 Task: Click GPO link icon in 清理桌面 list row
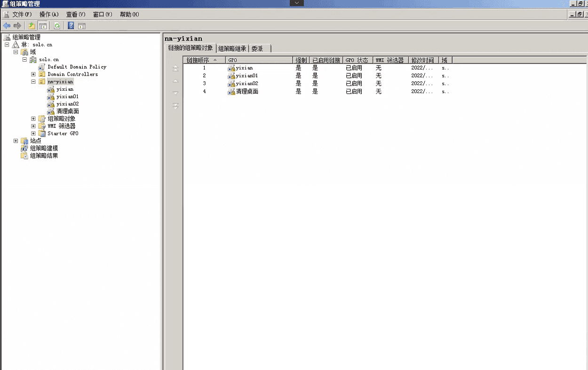click(231, 92)
